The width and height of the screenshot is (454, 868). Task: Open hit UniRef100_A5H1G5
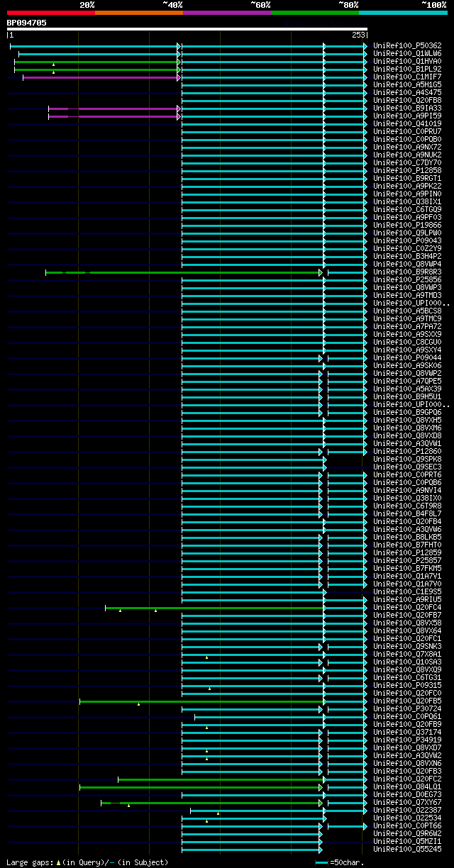pyautogui.click(x=407, y=85)
